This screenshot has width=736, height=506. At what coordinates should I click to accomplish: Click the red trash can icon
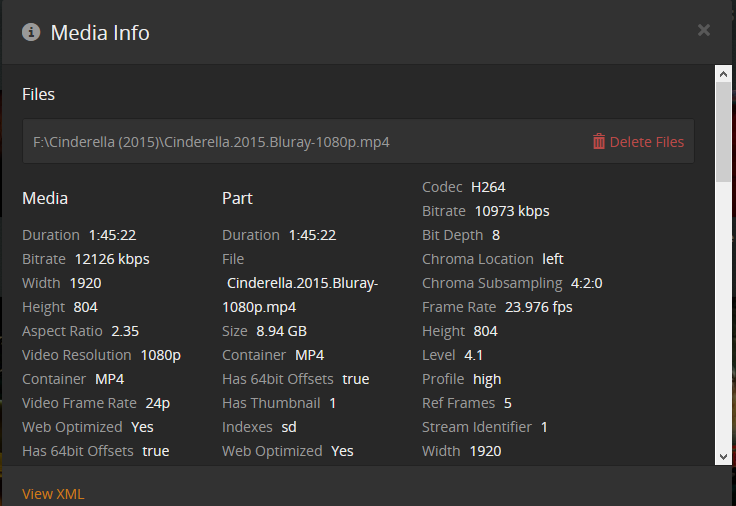pyautogui.click(x=599, y=142)
